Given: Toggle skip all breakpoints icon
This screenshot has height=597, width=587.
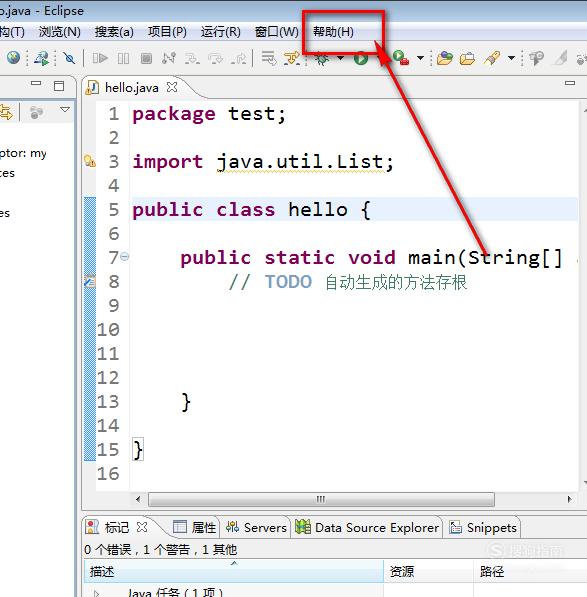Looking at the screenshot, I should [x=69, y=58].
